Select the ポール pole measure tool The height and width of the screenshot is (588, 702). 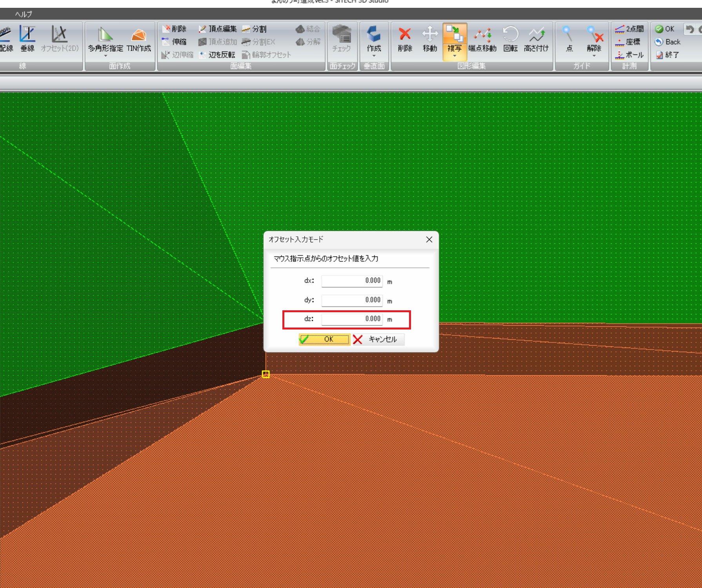[x=629, y=55]
